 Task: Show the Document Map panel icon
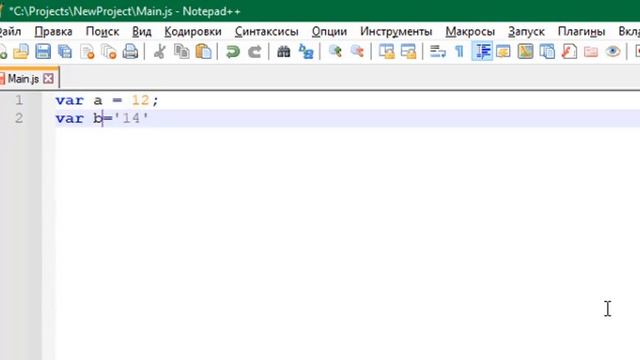coord(525,52)
